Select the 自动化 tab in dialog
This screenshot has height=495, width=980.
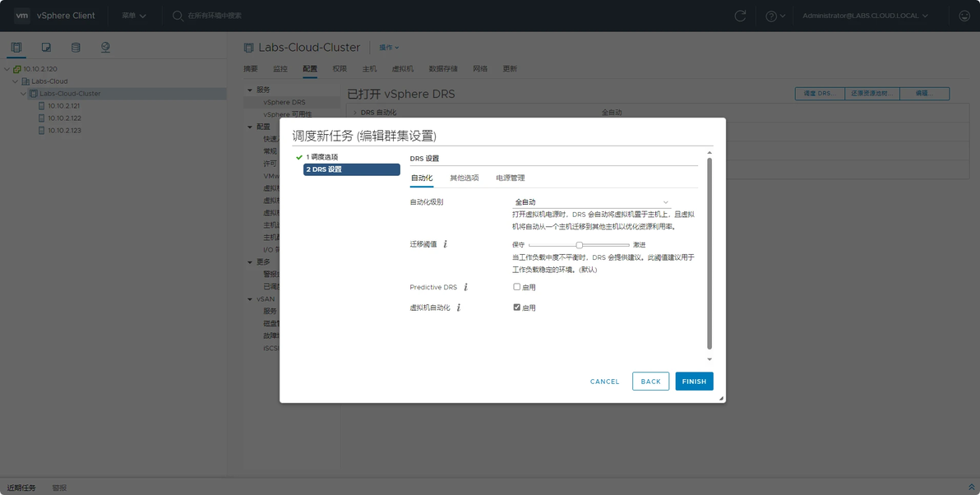pyautogui.click(x=422, y=178)
